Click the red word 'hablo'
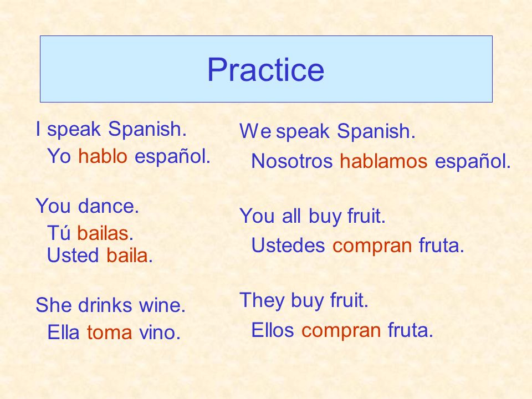This screenshot has width=532, height=399. (103, 156)
